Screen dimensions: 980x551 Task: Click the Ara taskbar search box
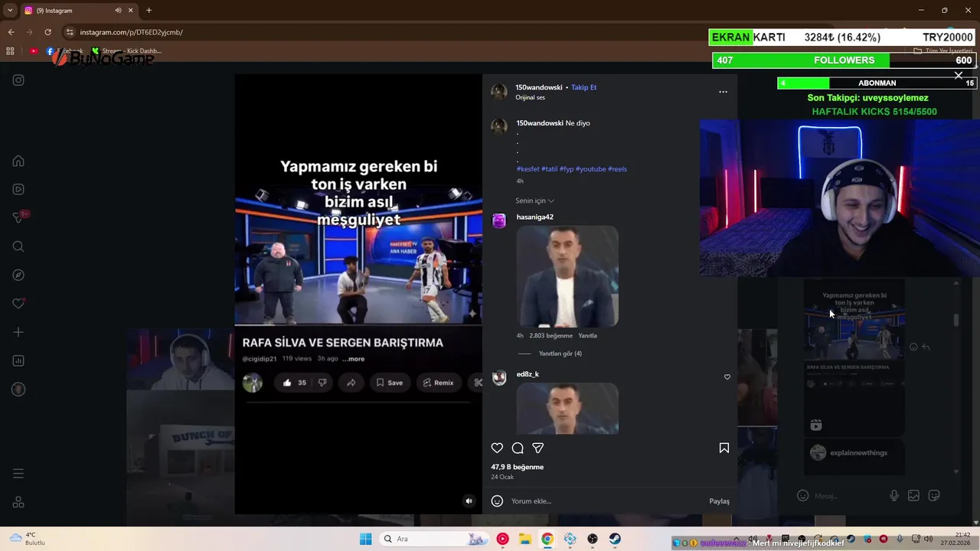point(433,539)
